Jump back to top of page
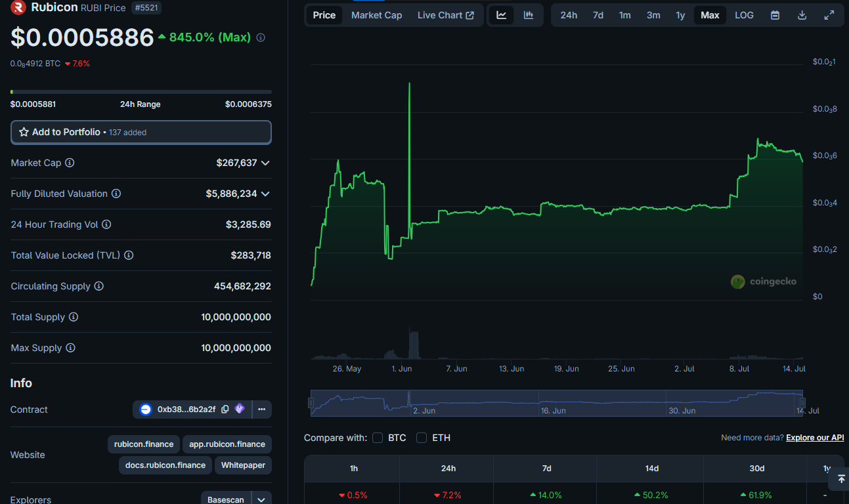849x504 pixels. [841, 479]
